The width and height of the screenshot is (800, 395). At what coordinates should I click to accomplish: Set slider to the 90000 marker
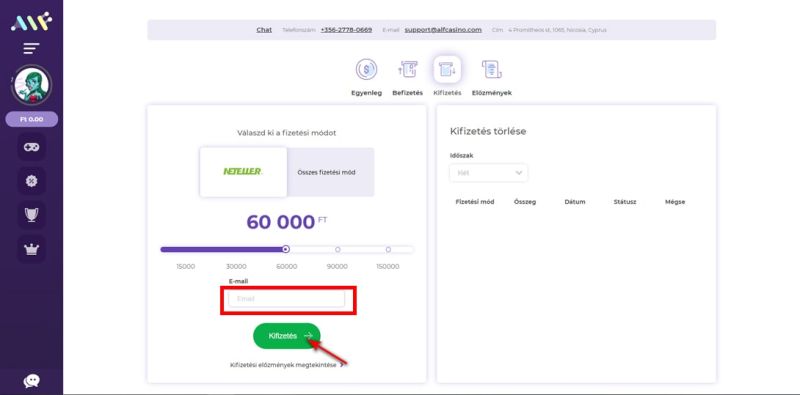(x=337, y=250)
